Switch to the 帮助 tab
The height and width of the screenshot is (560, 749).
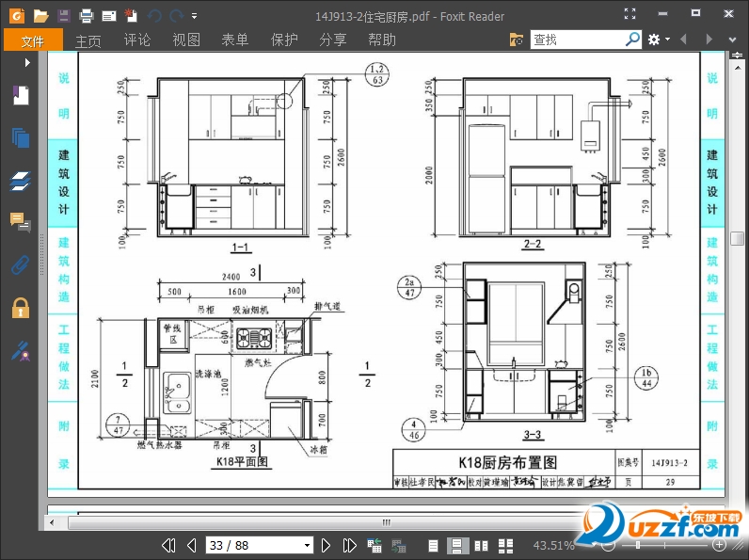coord(382,40)
